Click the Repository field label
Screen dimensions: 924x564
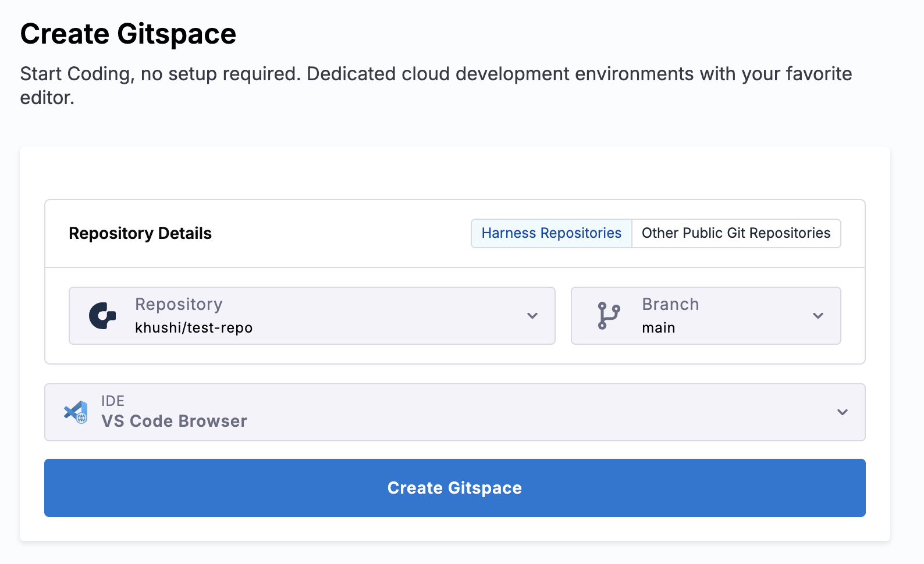(x=179, y=304)
